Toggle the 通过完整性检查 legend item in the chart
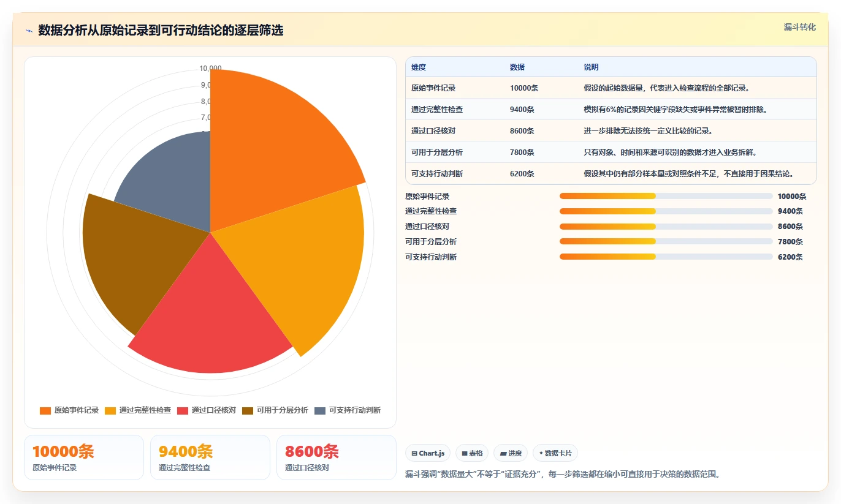Image resolution: width=841 pixels, height=504 pixels. pos(138,410)
